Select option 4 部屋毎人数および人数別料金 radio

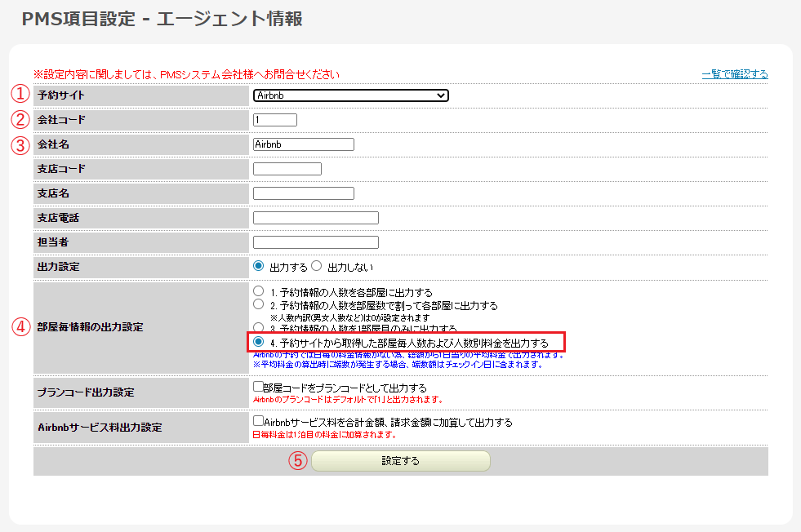pyautogui.click(x=259, y=341)
